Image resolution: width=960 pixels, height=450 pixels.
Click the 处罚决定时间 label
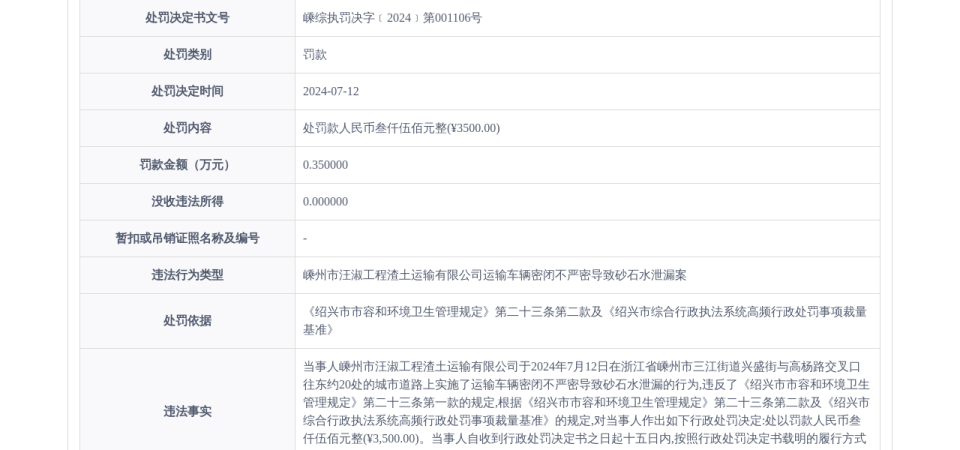point(187,91)
